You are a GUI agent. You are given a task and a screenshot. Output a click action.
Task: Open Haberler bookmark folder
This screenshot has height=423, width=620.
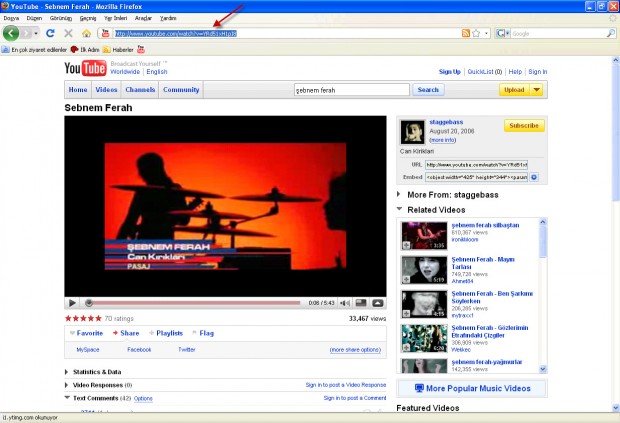118,49
